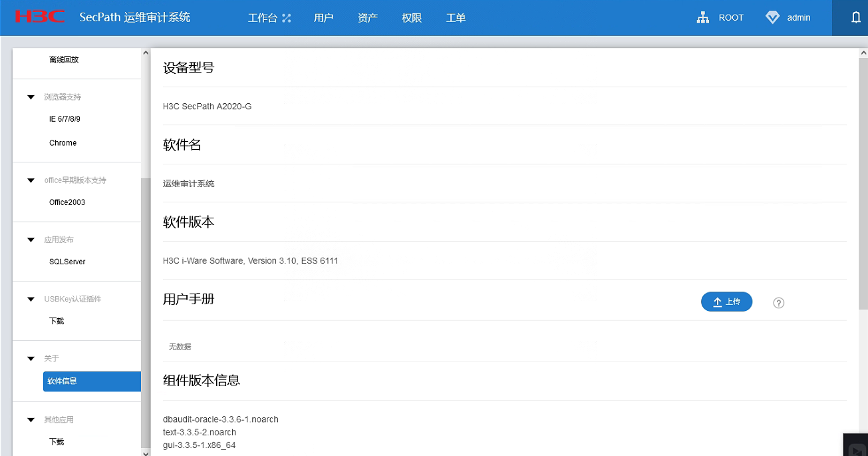Screen dimensions: 868x456
Task: Select IE 6/7/8/9 in sidebar
Action: pos(65,119)
